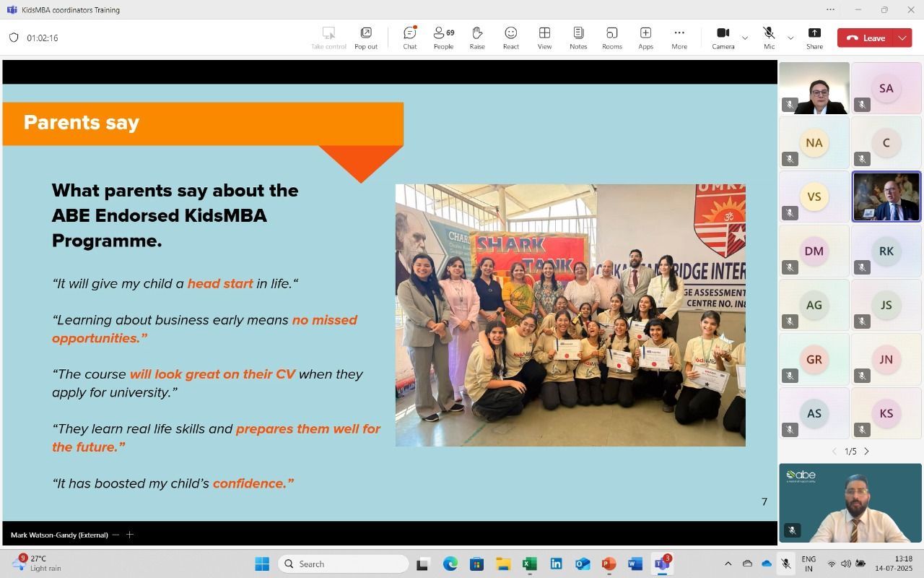Pop out the shared content

(366, 38)
